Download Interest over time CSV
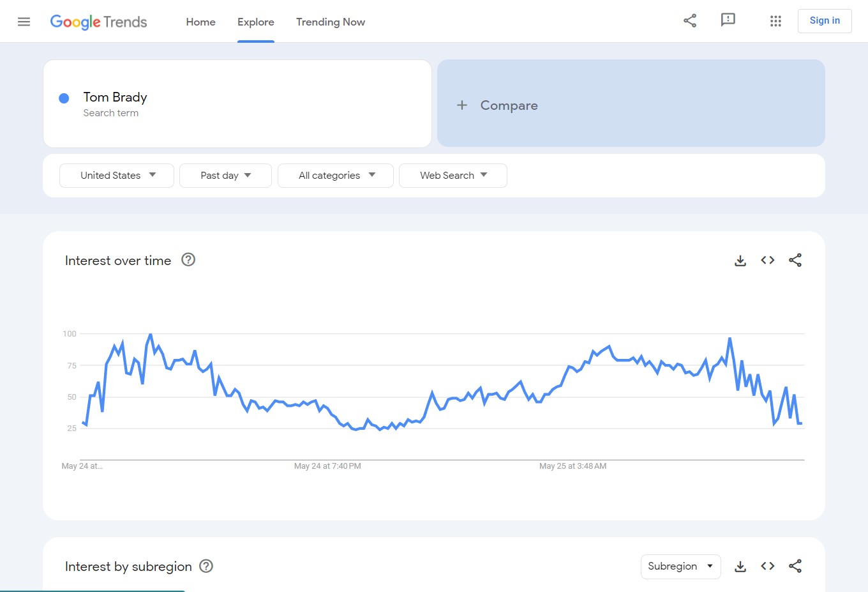868x592 pixels. click(740, 261)
